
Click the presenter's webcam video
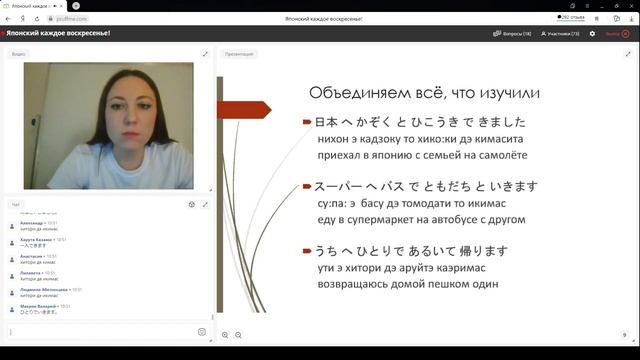109,126
